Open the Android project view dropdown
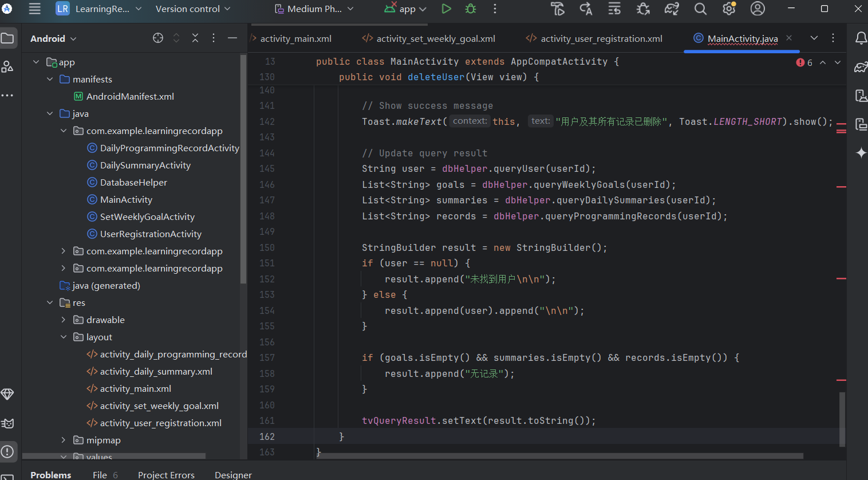Screen dimensions: 868x480 tap(53, 38)
